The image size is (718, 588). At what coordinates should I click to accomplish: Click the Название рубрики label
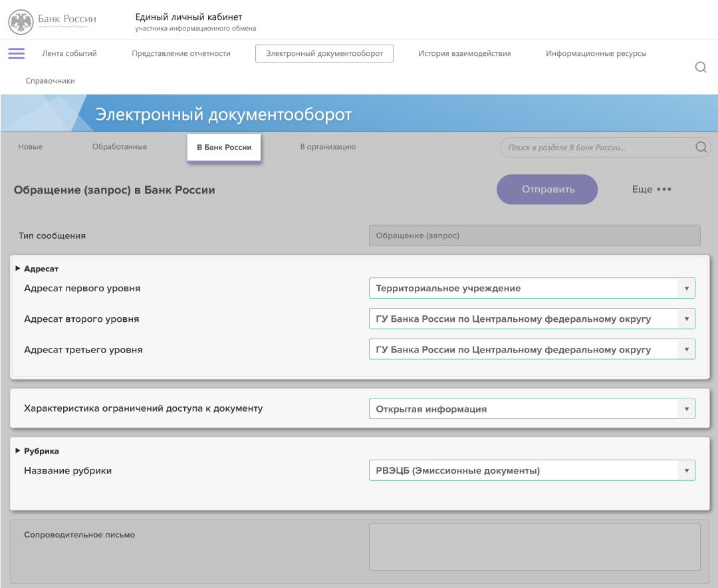(68, 471)
